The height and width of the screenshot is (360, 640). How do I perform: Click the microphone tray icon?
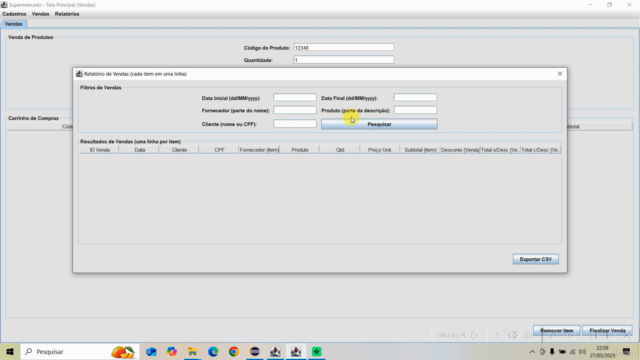[552, 352]
